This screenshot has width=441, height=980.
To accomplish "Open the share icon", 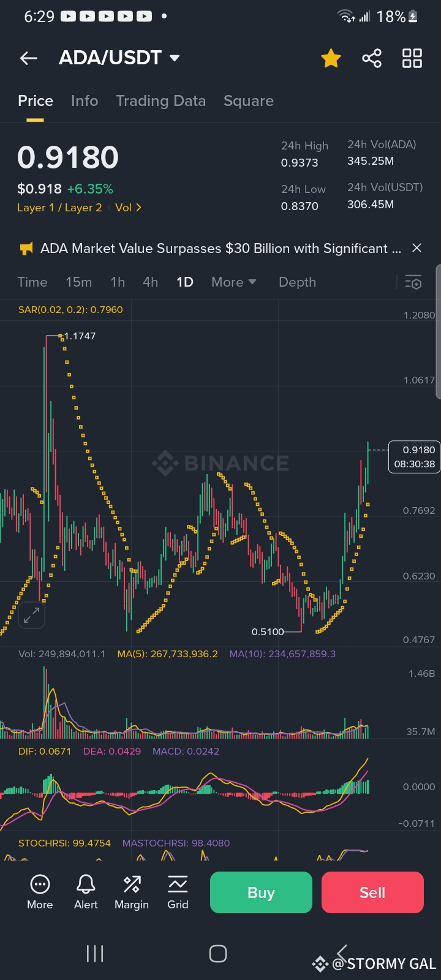I will tap(372, 58).
